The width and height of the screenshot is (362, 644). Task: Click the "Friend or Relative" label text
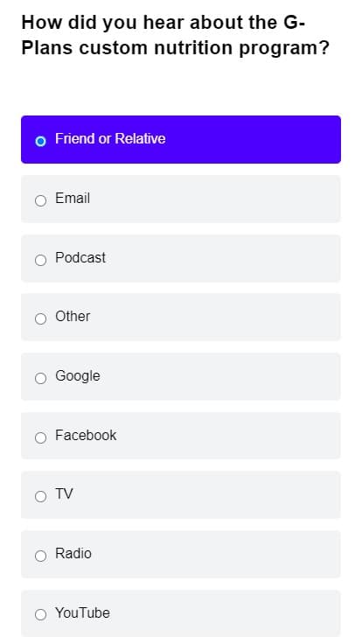pyautogui.click(x=110, y=138)
